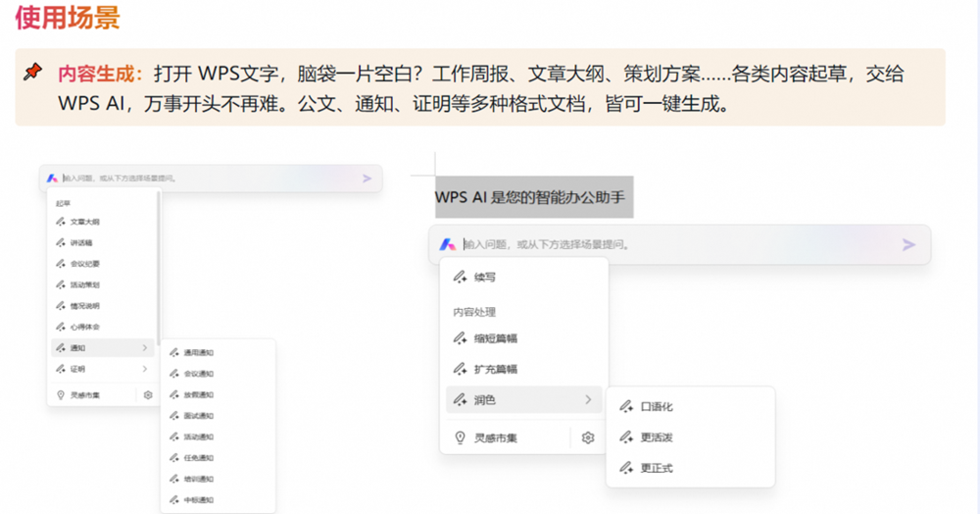Click WPS AI logo above the 续写 menu

448,244
